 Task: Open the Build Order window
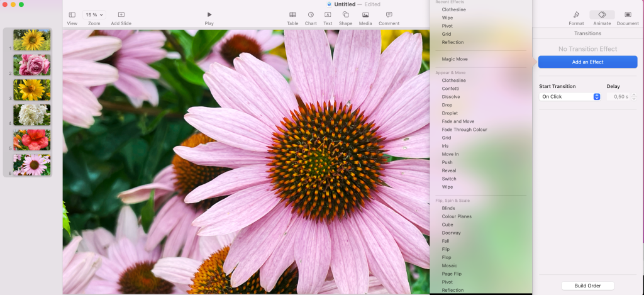point(588,286)
